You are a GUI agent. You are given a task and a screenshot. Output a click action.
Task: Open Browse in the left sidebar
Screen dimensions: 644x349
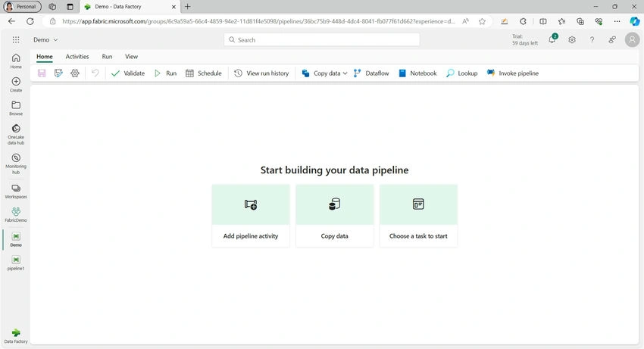(x=16, y=108)
